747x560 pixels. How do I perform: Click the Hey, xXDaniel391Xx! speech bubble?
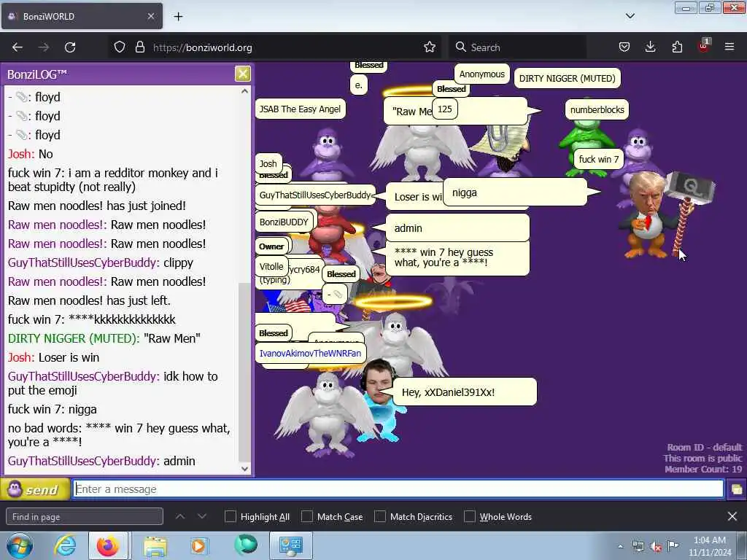tap(465, 392)
